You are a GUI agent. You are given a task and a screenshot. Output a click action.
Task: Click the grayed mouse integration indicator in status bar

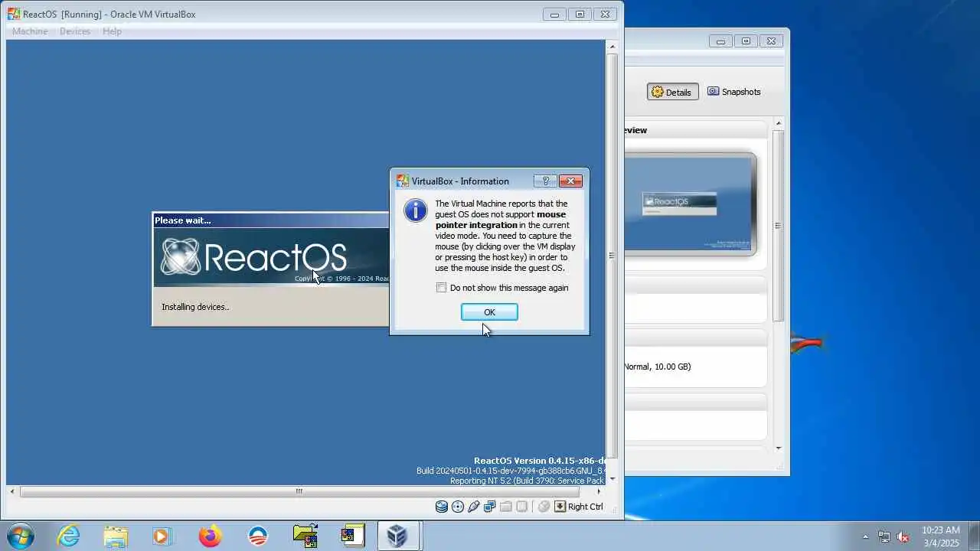[544, 507]
